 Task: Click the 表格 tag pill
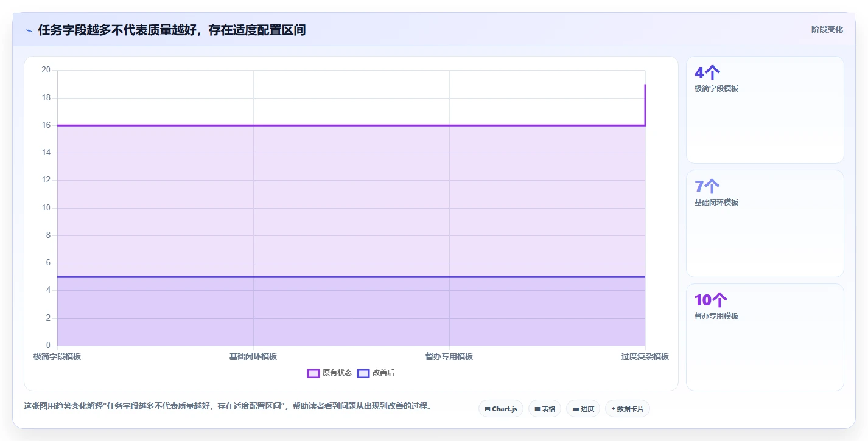click(x=545, y=409)
